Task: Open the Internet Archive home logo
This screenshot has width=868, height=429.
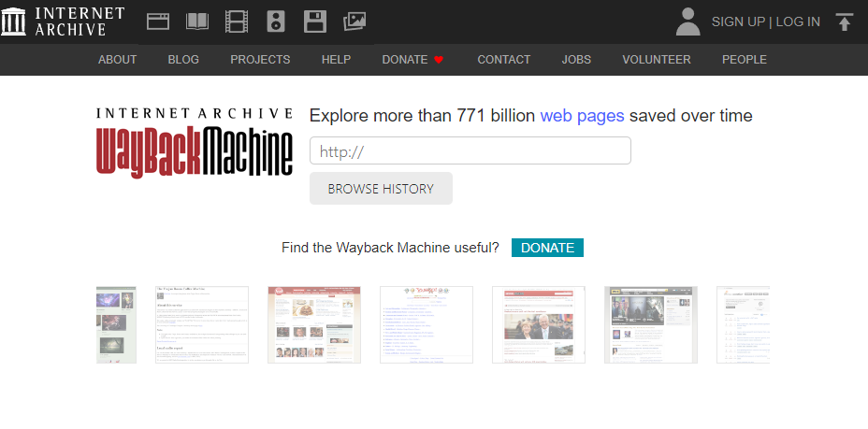Action: (63, 21)
